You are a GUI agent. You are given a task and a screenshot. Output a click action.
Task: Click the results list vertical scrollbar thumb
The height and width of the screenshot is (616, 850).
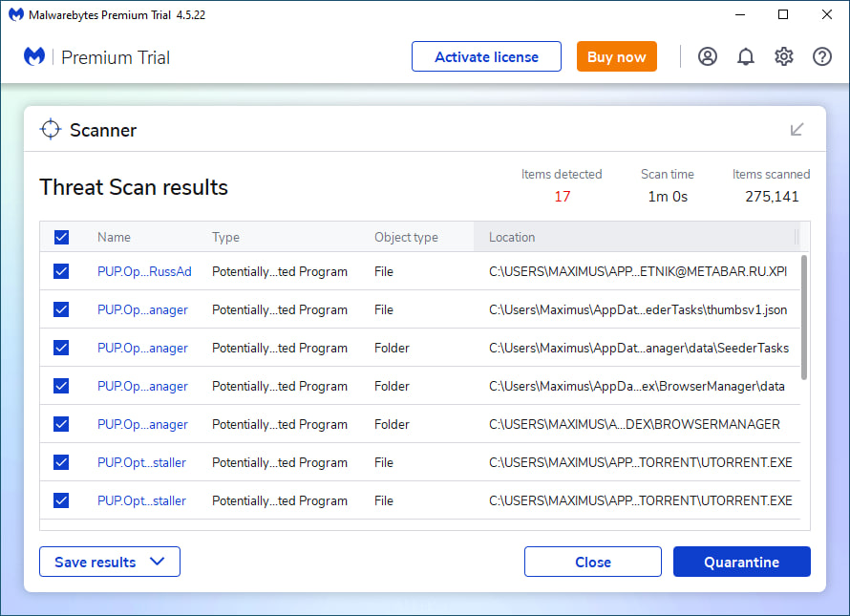click(804, 317)
